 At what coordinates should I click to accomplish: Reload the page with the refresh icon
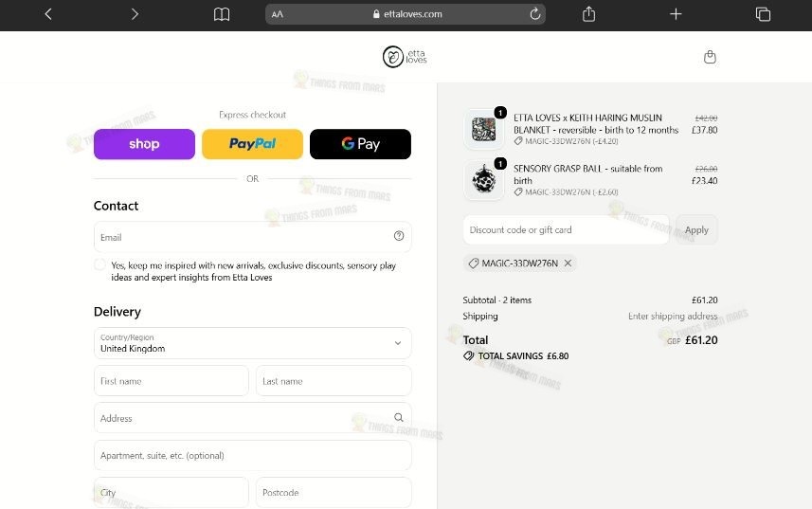tap(535, 14)
